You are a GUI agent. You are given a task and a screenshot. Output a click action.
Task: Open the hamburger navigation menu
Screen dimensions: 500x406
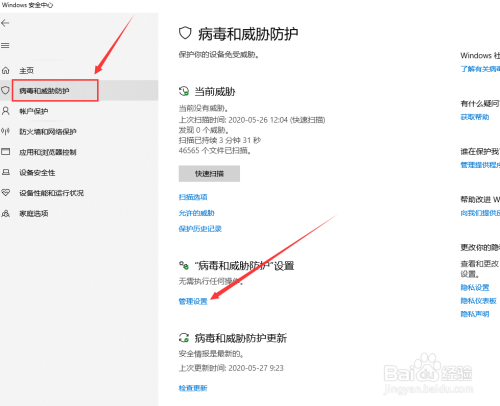tap(5, 45)
